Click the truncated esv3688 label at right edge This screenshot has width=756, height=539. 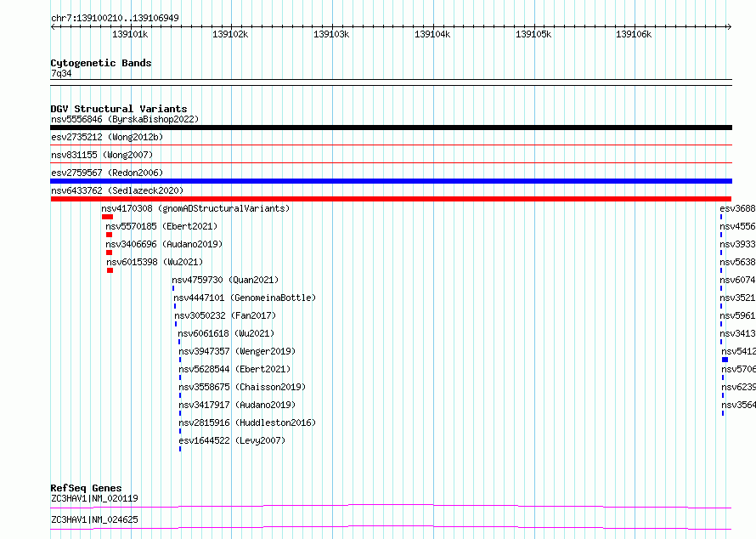point(737,208)
